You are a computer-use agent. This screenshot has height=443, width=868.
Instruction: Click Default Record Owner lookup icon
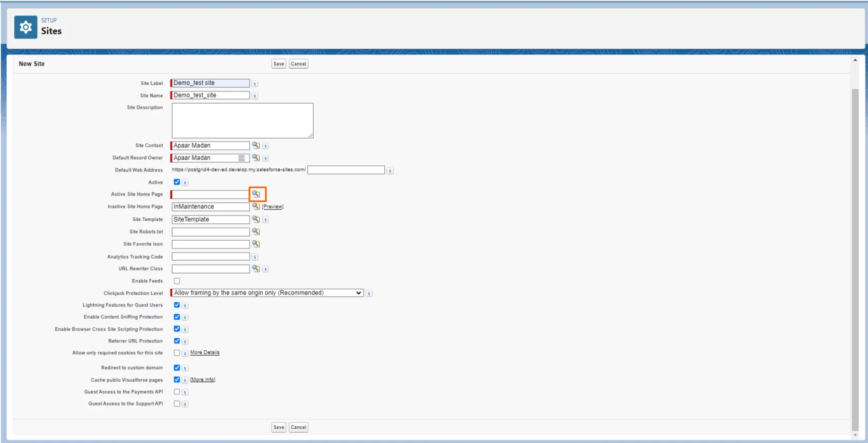(256, 158)
